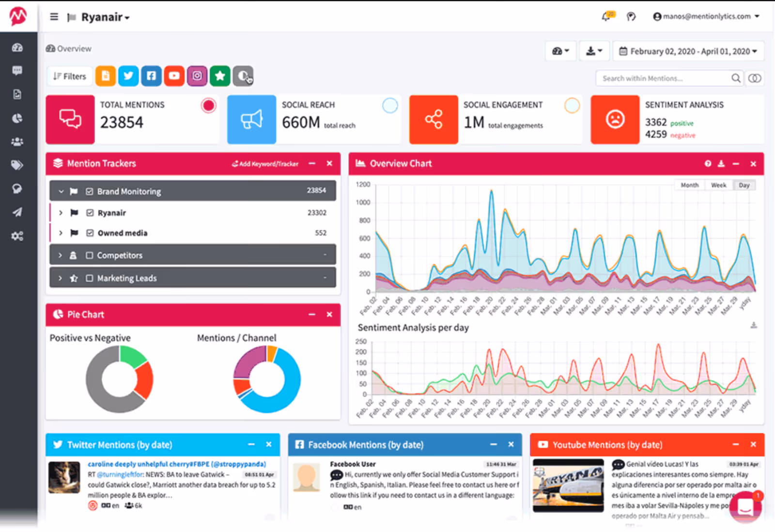The image size is (775, 532).
Task: Open the users group sidebar icon
Action: pos(17,141)
